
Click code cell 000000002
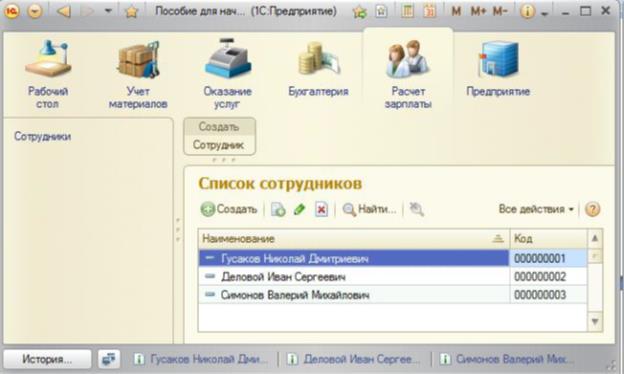pos(548,277)
